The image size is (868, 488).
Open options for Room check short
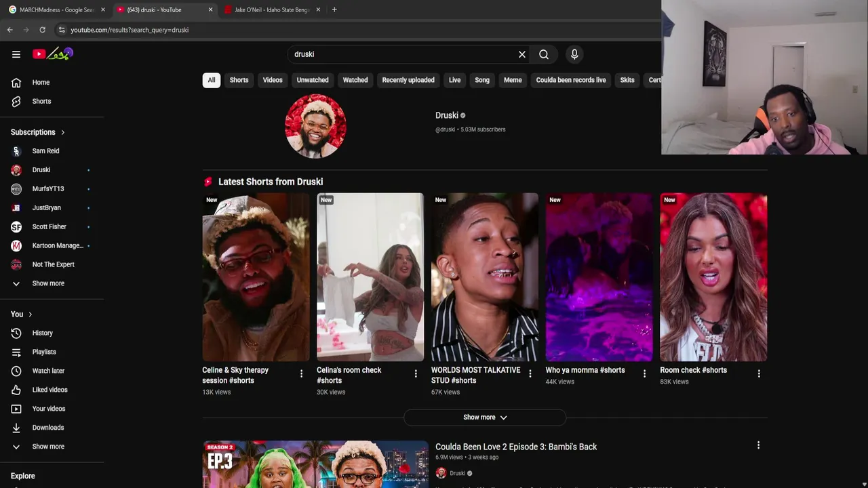[x=759, y=373]
